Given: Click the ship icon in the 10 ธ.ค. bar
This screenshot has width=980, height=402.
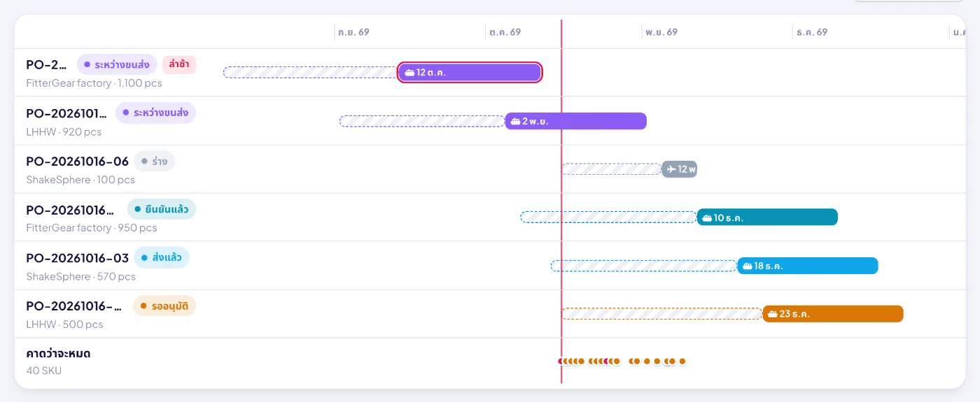Looking at the screenshot, I should pyautogui.click(x=707, y=218).
